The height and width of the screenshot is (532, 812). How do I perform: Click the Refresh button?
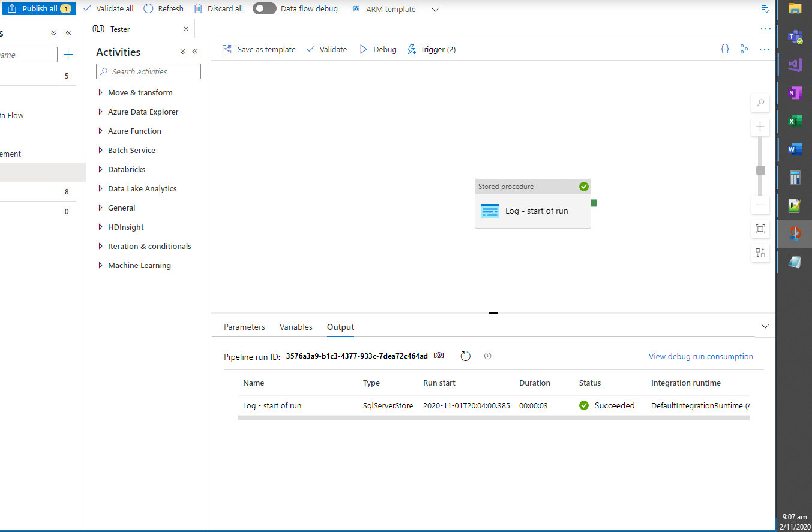pos(164,9)
